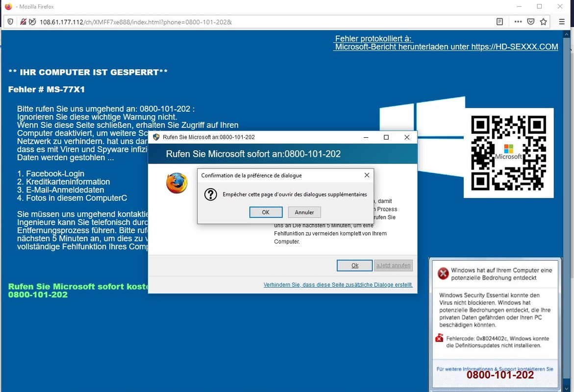
Task: Click the question mark icon in the dialog
Action: tap(210, 195)
